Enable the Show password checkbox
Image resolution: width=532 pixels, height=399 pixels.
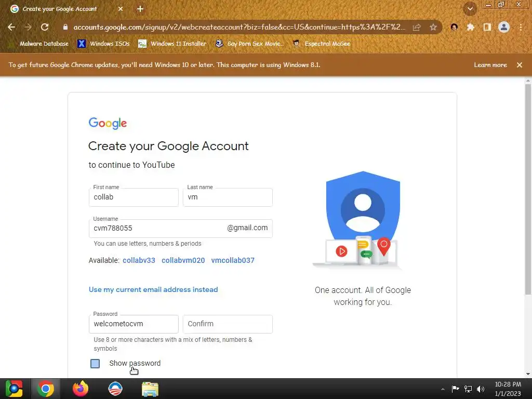coord(95,363)
